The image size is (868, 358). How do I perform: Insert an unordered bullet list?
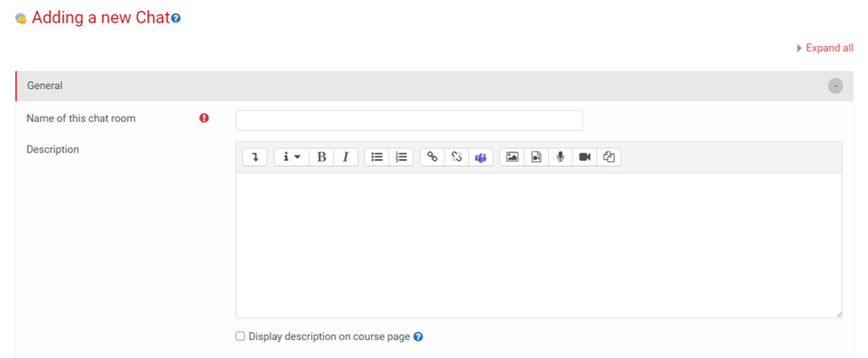(377, 157)
